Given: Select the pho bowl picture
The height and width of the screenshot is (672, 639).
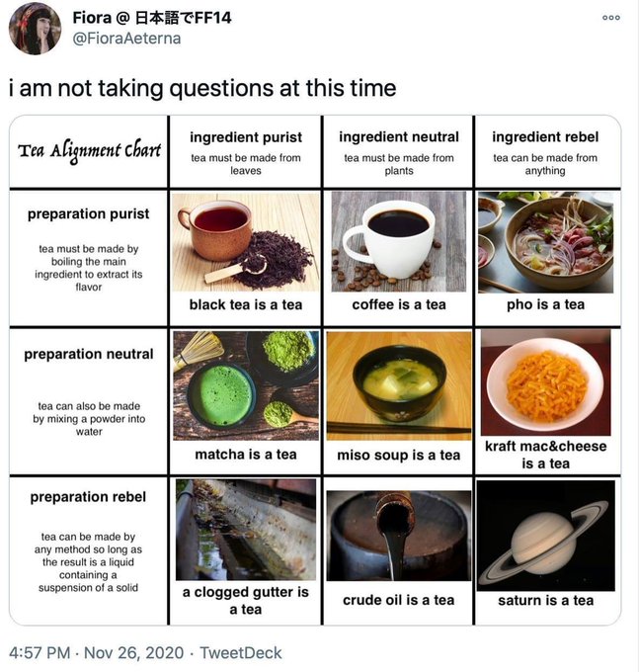Looking at the screenshot, I should click(x=545, y=242).
